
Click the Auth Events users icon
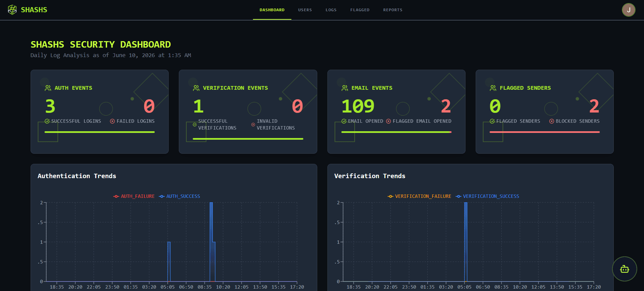pyautogui.click(x=48, y=88)
